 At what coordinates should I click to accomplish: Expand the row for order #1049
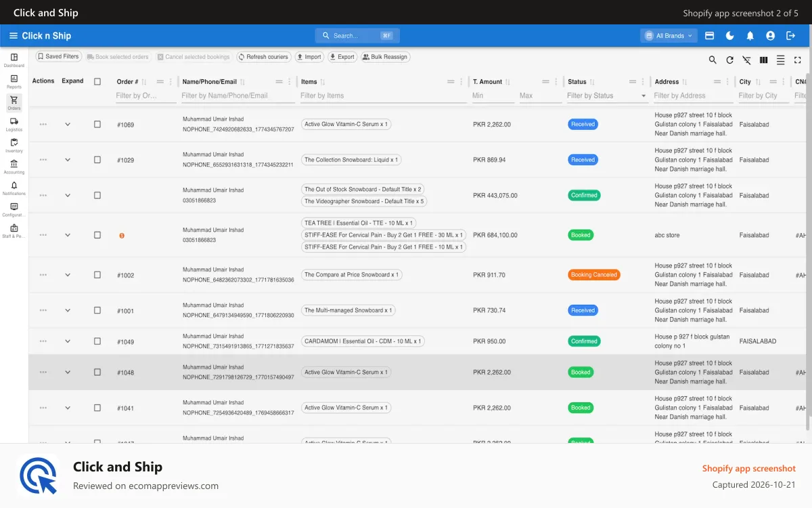point(68,341)
